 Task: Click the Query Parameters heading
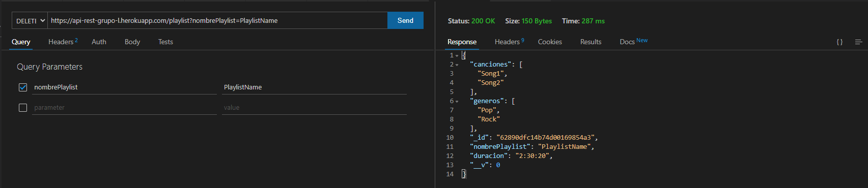[x=49, y=67]
